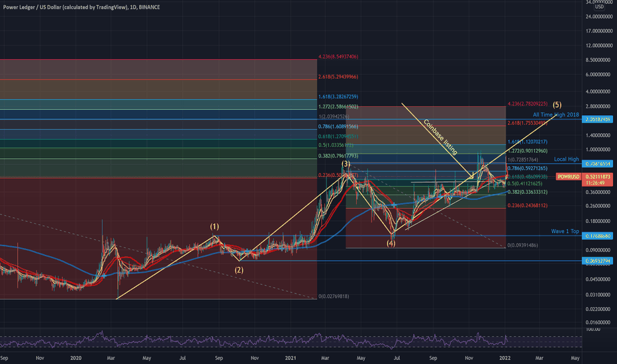Viewport: 617px width, 364px height.
Task: Click the 1.00000000 price axis label
Action: point(599,150)
